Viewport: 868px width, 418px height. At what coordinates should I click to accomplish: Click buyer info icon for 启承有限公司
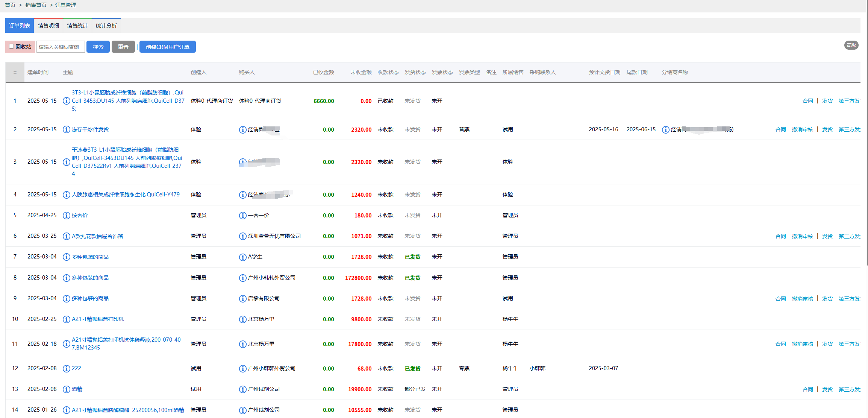243,298
